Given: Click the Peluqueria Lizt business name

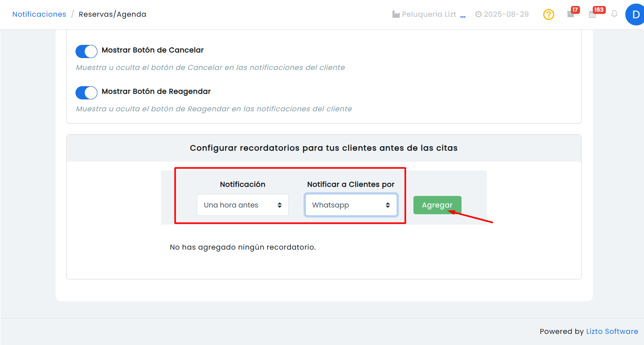Looking at the screenshot, I should point(429,14).
